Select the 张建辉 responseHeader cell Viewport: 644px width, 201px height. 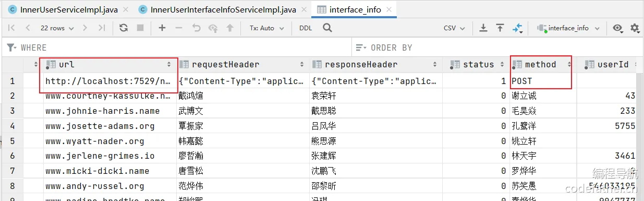point(375,156)
